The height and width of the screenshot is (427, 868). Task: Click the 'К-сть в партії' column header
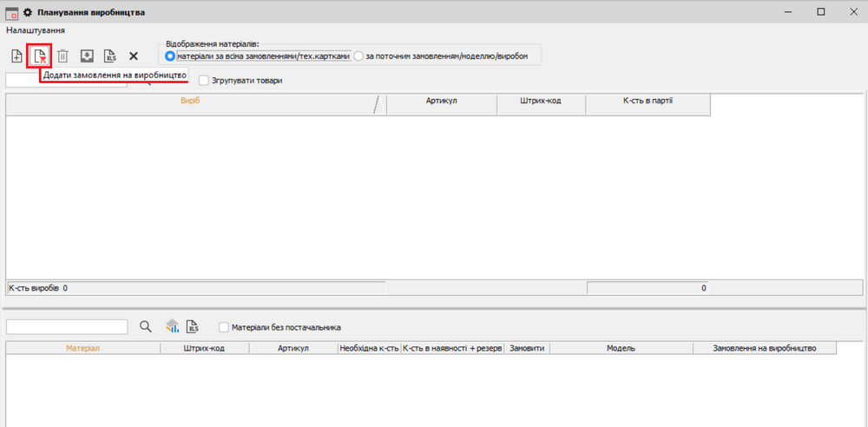coord(648,102)
